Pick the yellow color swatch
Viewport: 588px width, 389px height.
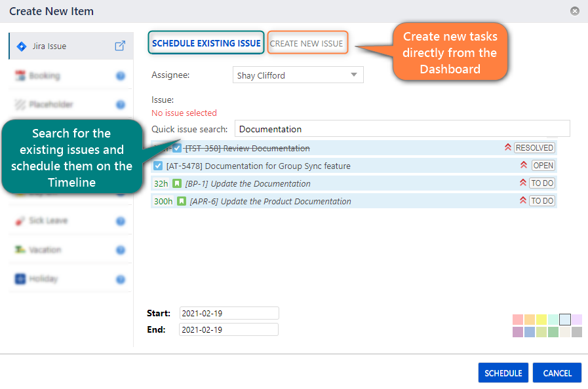pyautogui.click(x=541, y=320)
